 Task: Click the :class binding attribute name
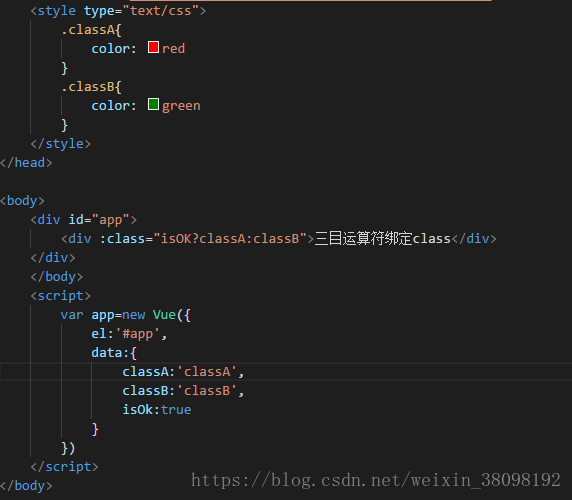(122, 239)
